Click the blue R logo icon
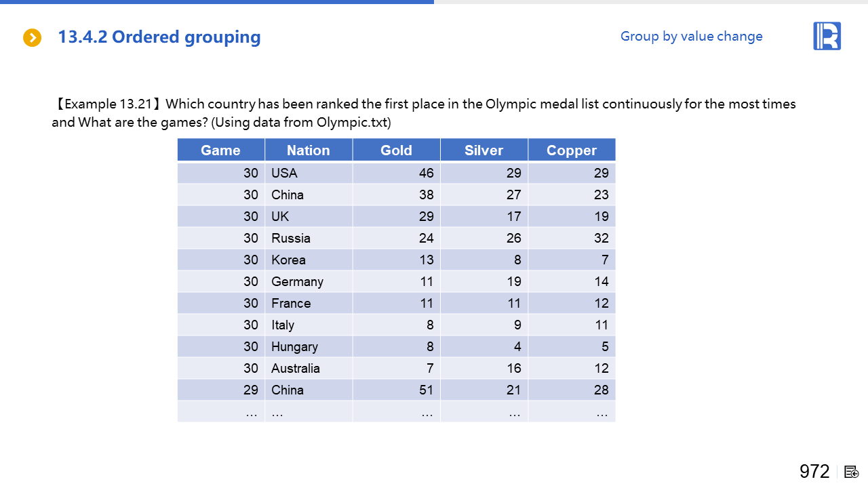Image resolution: width=868 pixels, height=488 pixels. [827, 36]
